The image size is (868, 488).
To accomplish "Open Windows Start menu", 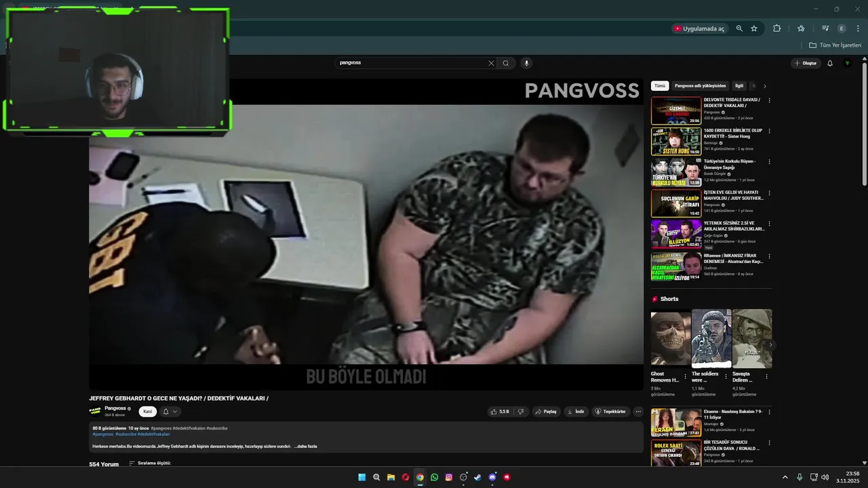I will (362, 477).
